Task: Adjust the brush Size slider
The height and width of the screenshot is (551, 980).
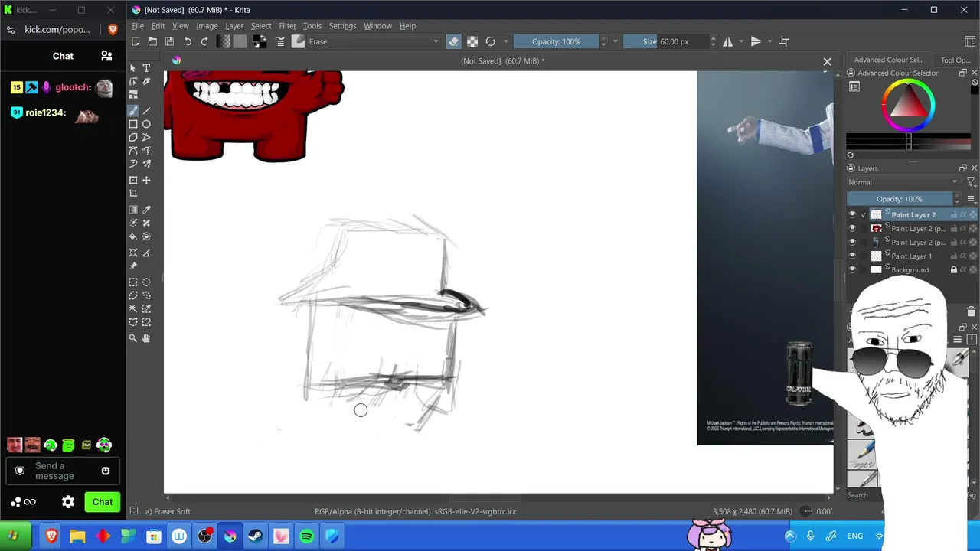Action: click(665, 41)
